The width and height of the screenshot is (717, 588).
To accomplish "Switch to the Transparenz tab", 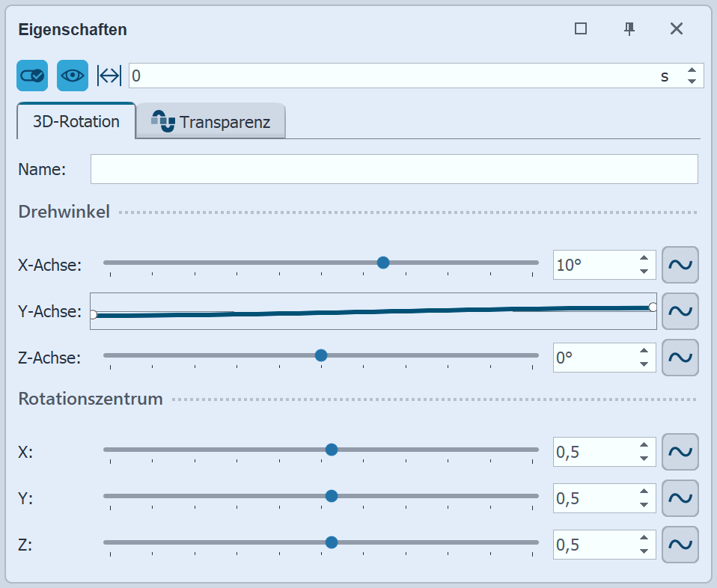I will pos(211,122).
